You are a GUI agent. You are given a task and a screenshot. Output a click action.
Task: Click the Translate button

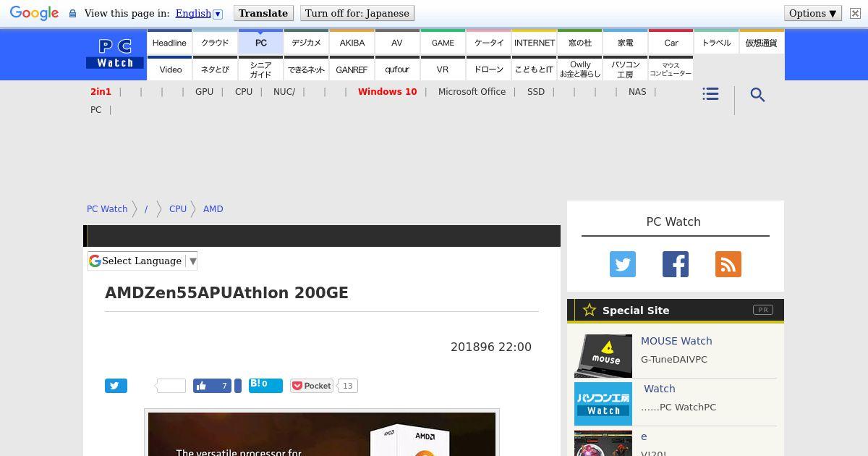[263, 13]
